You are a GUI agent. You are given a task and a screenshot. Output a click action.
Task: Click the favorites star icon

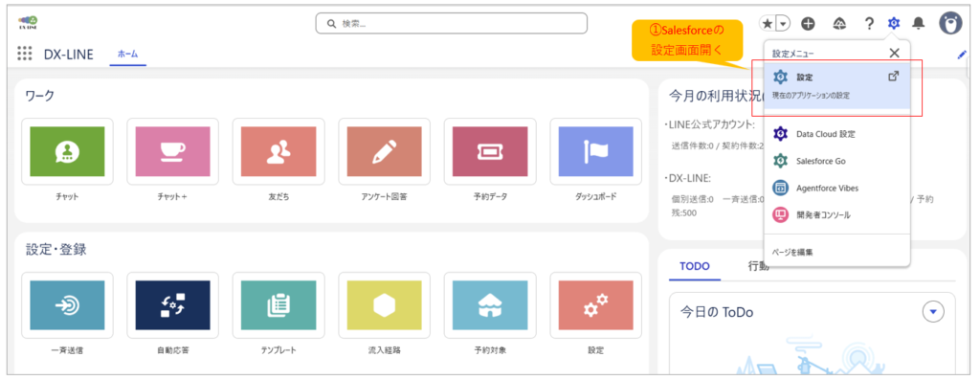[x=768, y=24]
